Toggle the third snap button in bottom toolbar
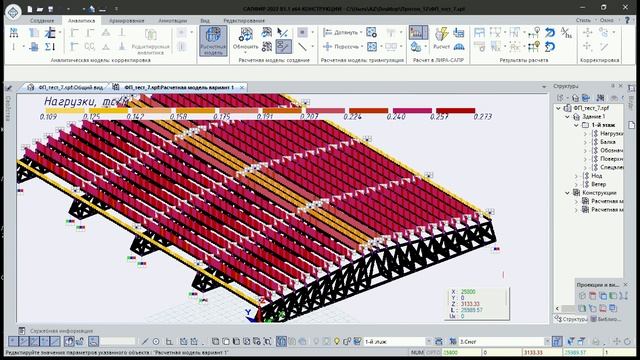 click(x=34, y=341)
